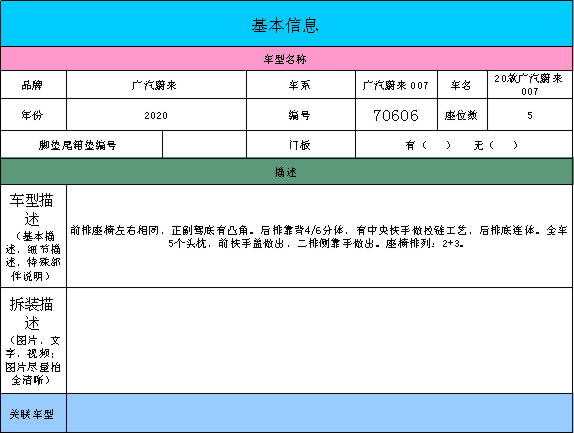Select the 门板 label cell
Screen dimensions: 574x433
tap(301, 145)
